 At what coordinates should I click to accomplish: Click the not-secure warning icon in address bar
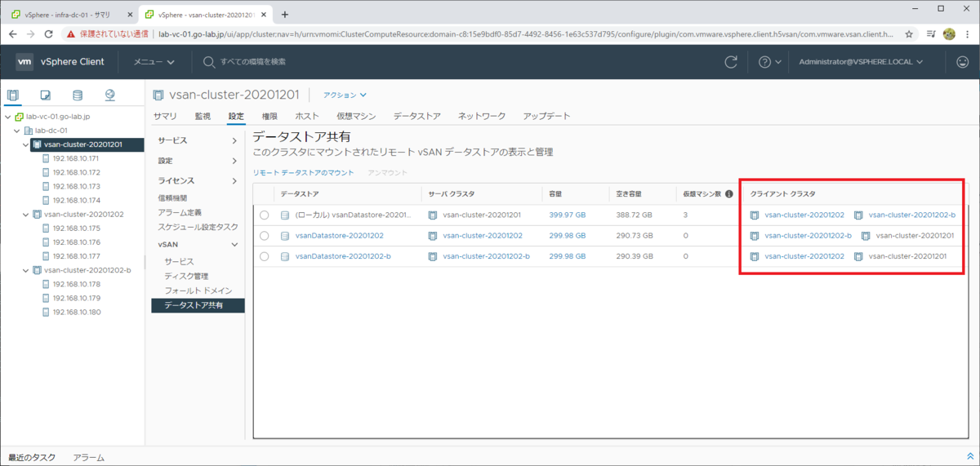(x=71, y=33)
